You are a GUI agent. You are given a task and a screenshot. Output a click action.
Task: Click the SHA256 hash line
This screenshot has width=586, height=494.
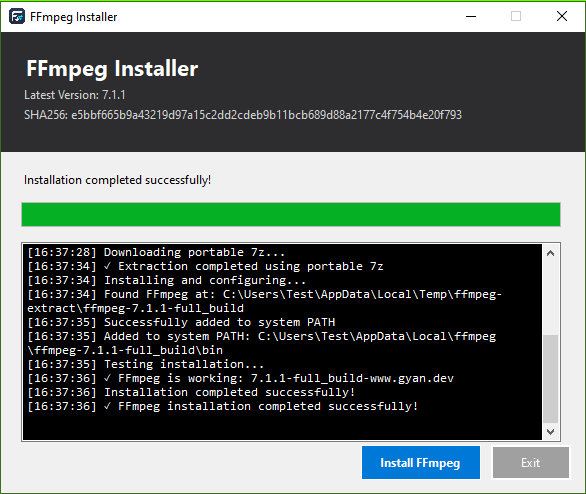[x=243, y=115]
